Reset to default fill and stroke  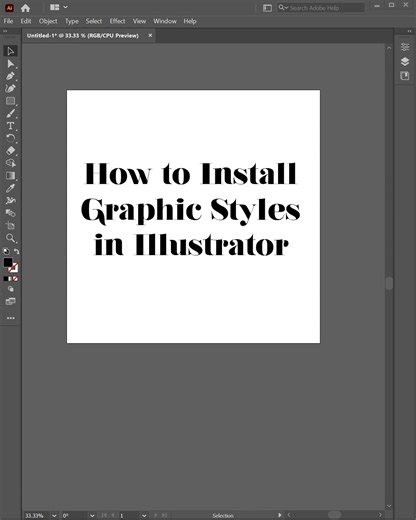click(6, 251)
